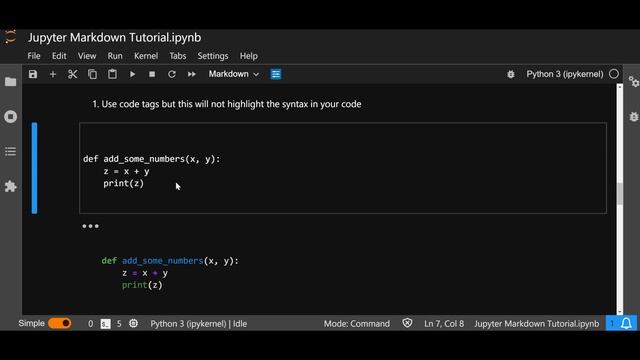The width and height of the screenshot is (640, 360).
Task: Open the Extension Manager puzzle icon
Action: pos(11,187)
